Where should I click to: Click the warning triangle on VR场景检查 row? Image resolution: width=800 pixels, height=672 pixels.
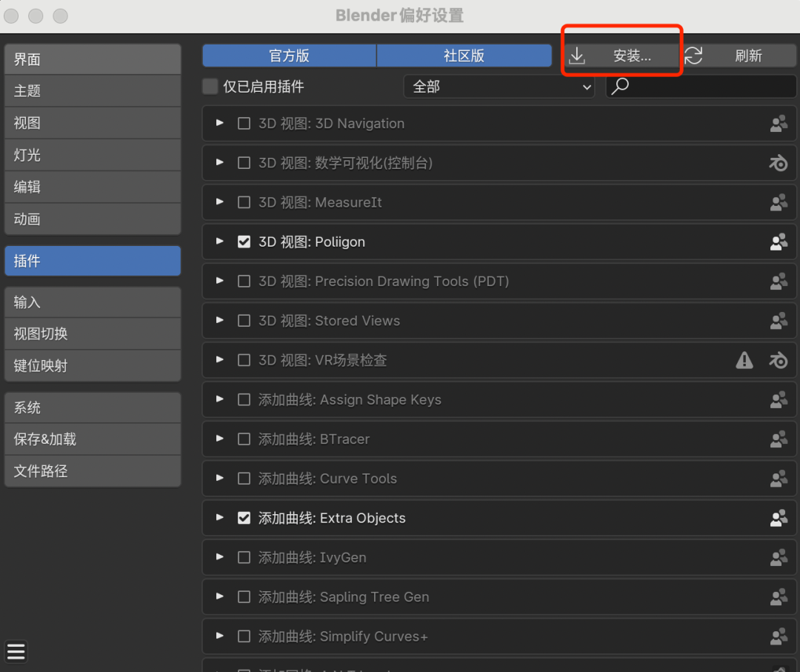744,360
